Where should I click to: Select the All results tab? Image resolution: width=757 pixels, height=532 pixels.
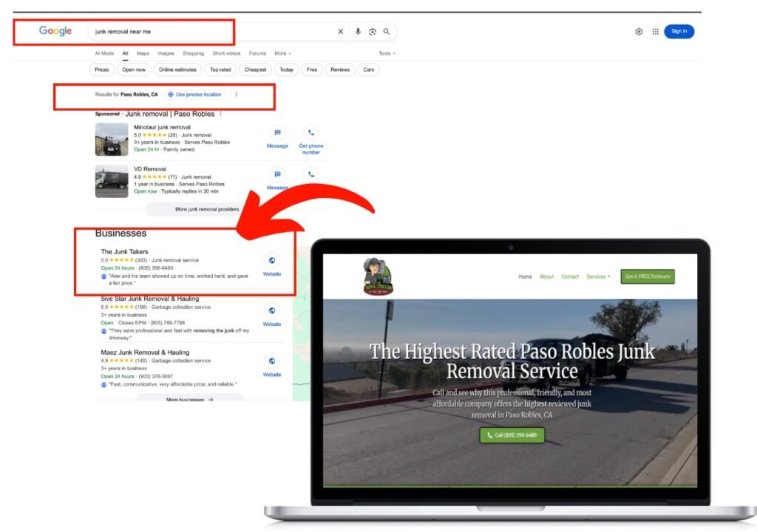pos(125,54)
